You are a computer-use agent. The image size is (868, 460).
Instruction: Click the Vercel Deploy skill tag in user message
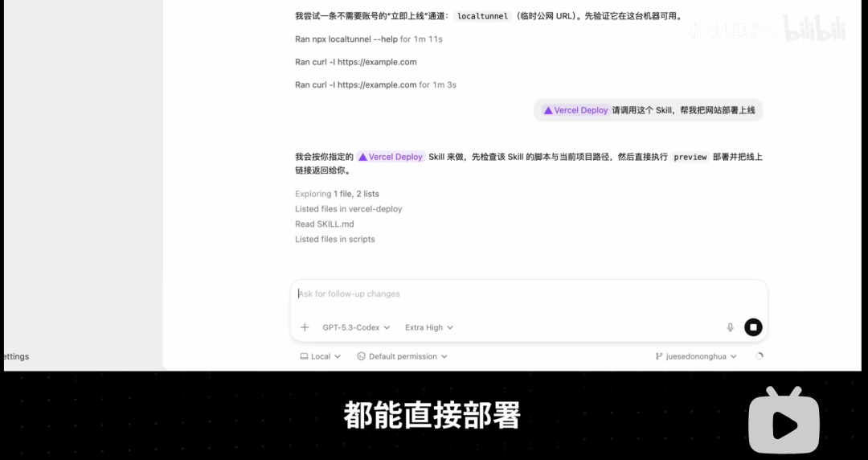(575, 110)
